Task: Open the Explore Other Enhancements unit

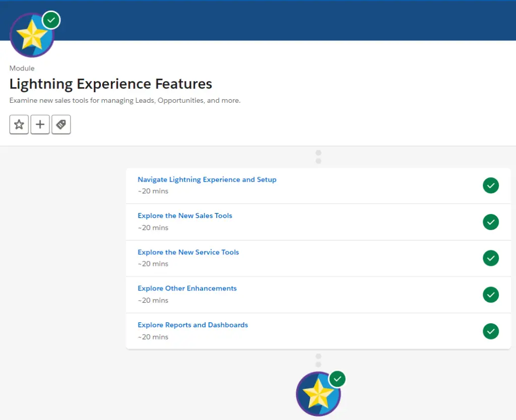Action: (x=187, y=288)
